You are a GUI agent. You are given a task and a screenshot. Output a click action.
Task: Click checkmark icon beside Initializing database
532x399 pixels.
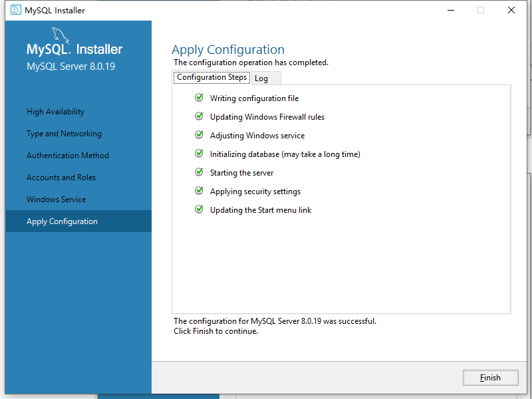199,154
